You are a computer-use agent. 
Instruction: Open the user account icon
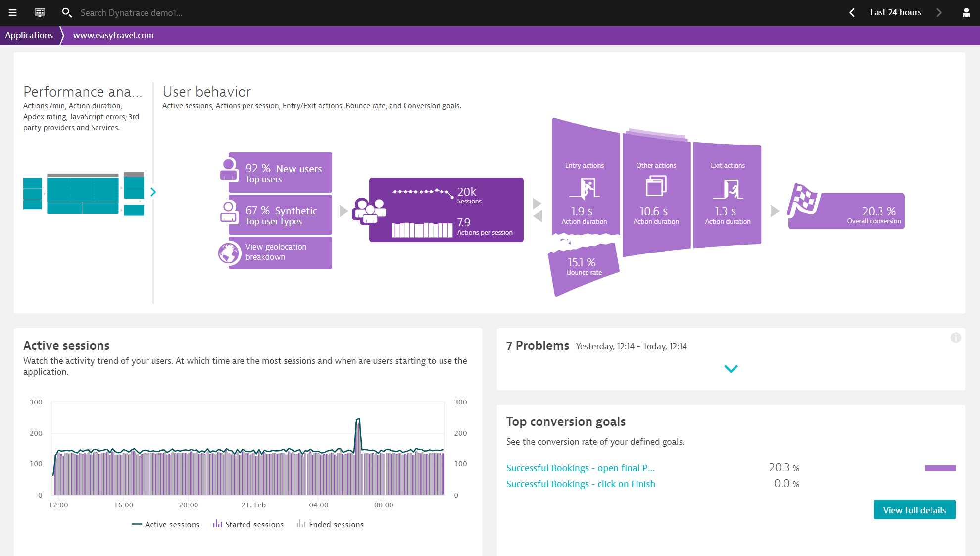coord(966,13)
